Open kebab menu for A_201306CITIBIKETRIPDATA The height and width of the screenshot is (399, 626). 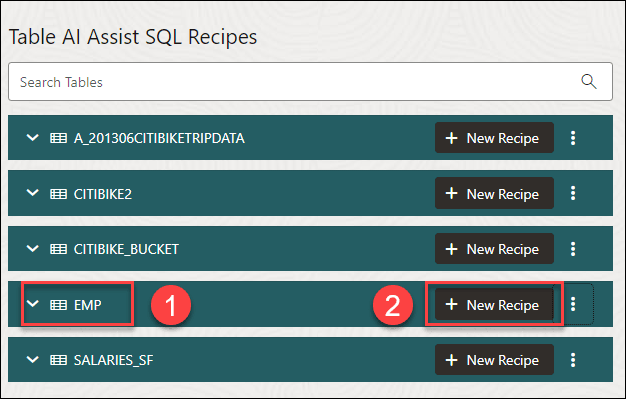coord(573,138)
